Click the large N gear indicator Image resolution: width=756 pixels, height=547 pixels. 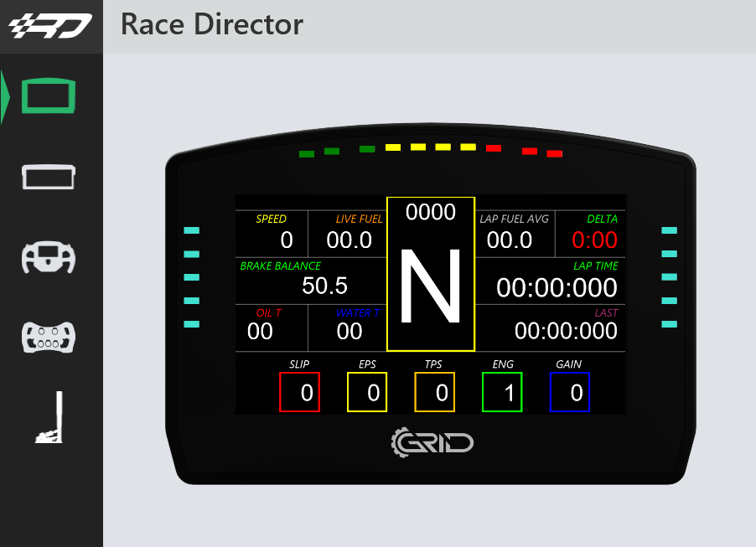(431, 286)
